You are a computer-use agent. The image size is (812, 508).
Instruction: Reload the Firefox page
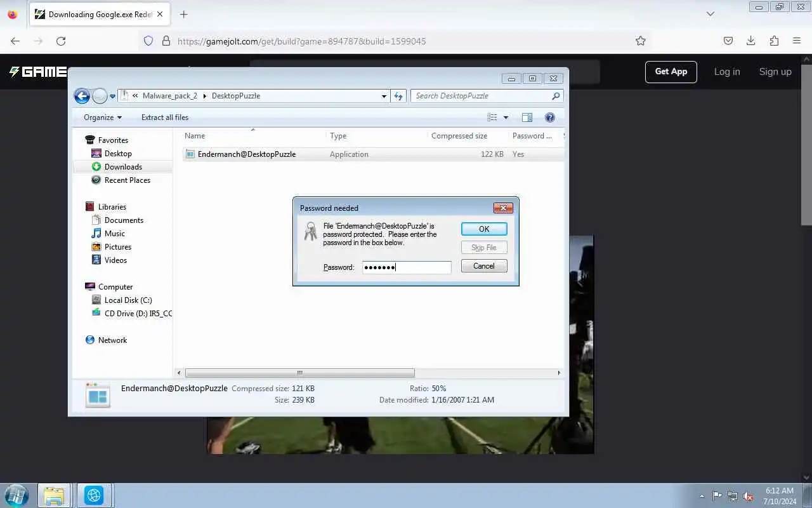(x=61, y=41)
